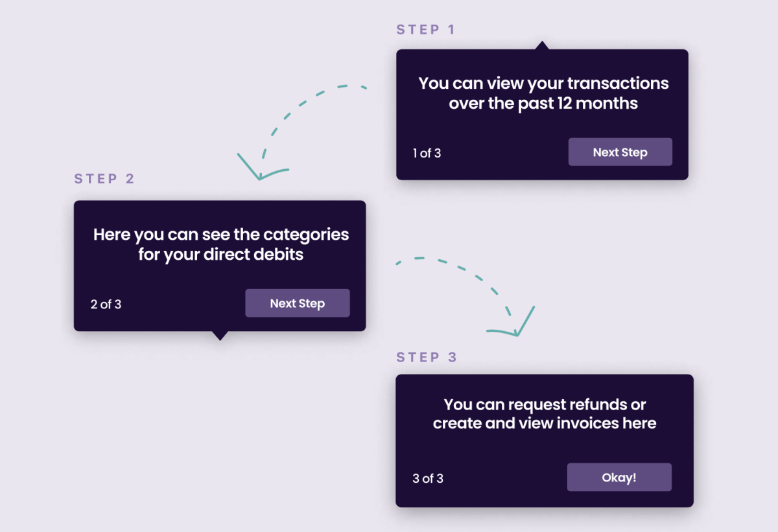Click the upward pointer on the Step 1 tooltip
Image resolution: width=778 pixels, height=532 pixels.
[542, 45]
